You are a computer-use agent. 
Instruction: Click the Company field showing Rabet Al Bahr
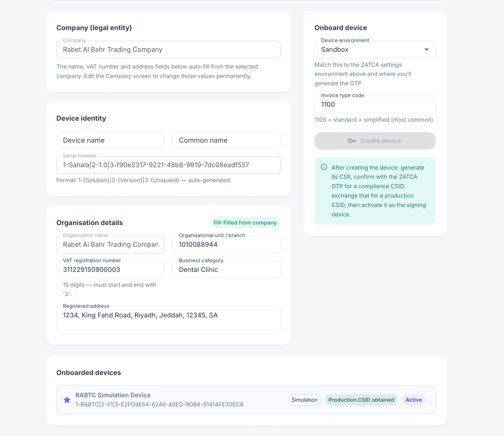pos(168,49)
